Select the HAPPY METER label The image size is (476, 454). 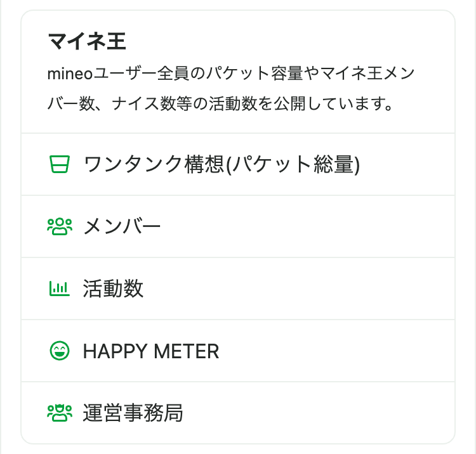tap(150, 351)
